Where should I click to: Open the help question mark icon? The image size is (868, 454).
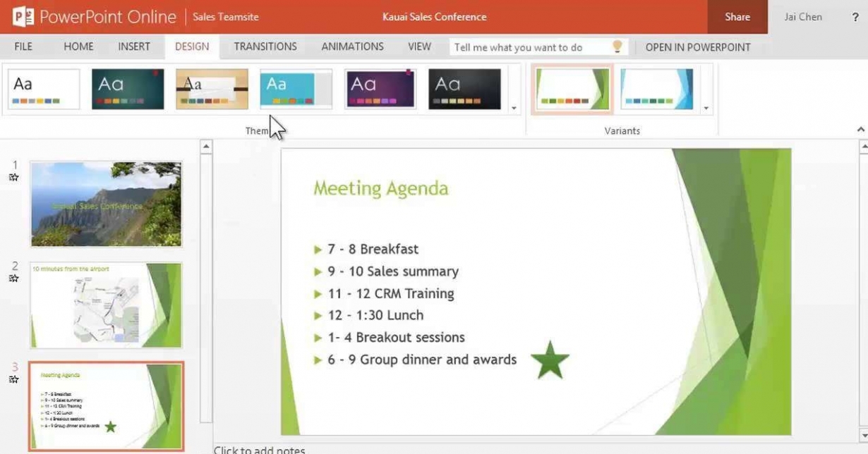click(855, 17)
